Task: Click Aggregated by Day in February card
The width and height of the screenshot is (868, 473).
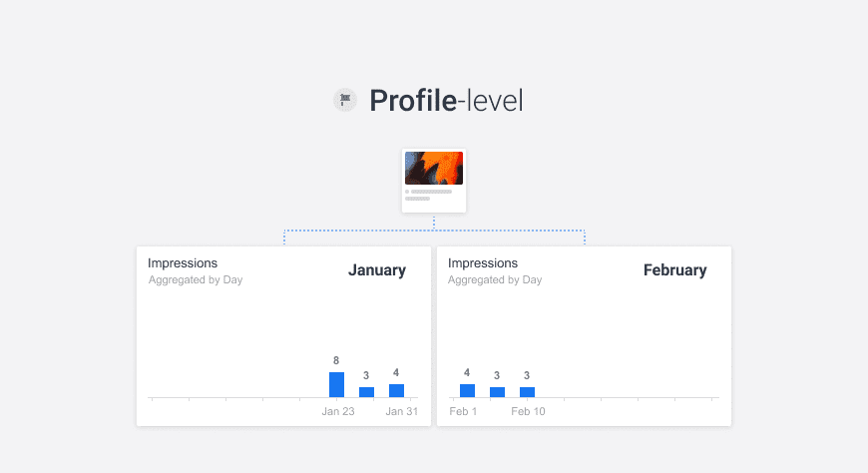Action: point(495,280)
